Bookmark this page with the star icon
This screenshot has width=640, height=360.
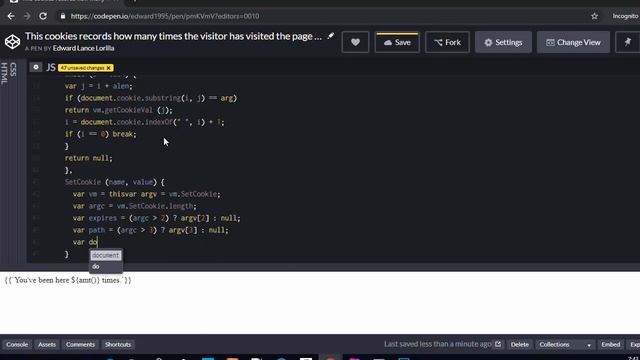[x=594, y=16]
